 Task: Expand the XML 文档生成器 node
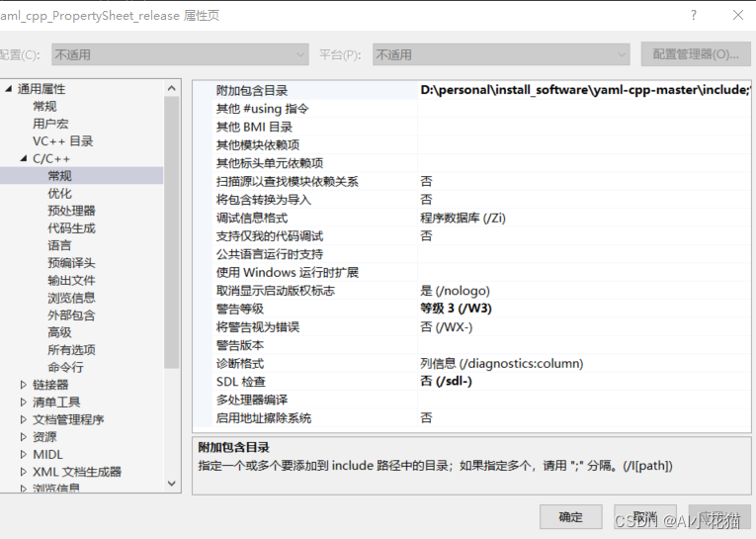coord(23,472)
